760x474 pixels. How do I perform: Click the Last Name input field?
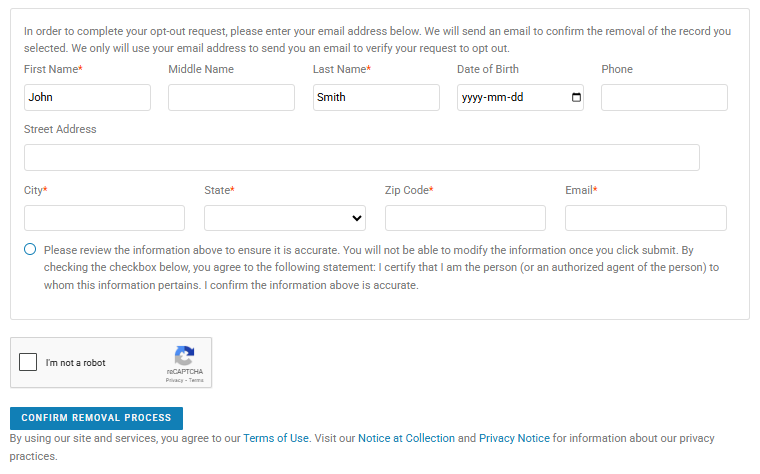[376, 98]
